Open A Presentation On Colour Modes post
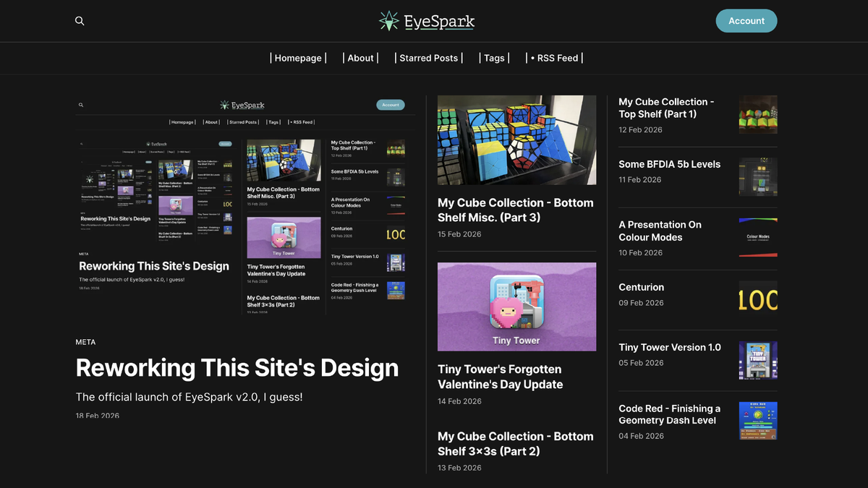The width and height of the screenshot is (868, 488). click(x=660, y=231)
